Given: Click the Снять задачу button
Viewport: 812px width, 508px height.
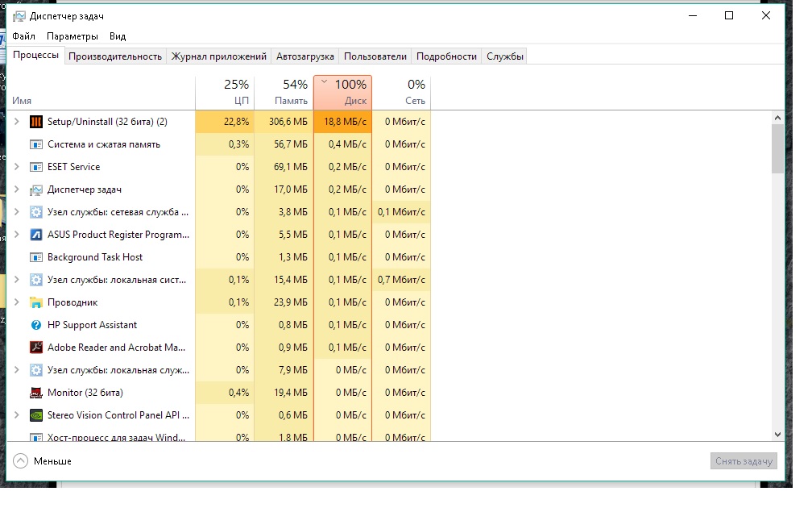Looking at the screenshot, I should point(744,461).
